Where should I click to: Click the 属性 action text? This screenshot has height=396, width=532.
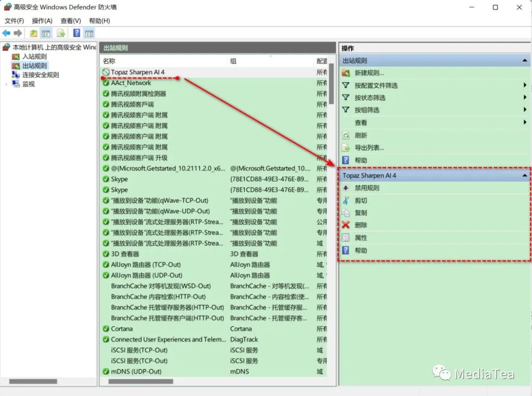361,238
